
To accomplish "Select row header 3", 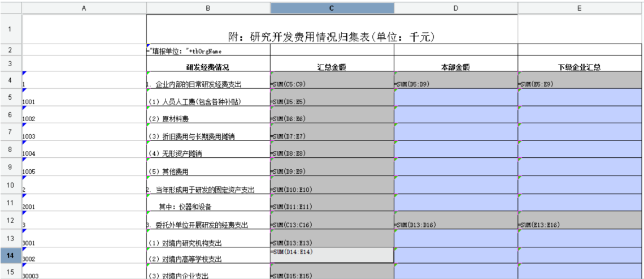I will pos(11,63).
